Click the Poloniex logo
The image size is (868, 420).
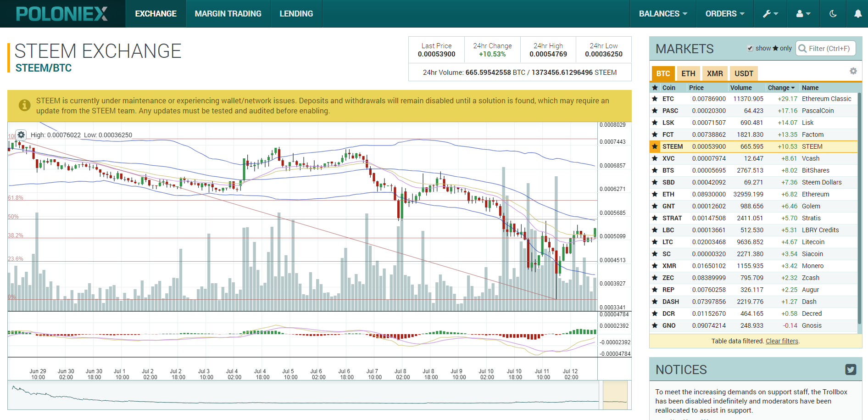click(x=62, y=14)
